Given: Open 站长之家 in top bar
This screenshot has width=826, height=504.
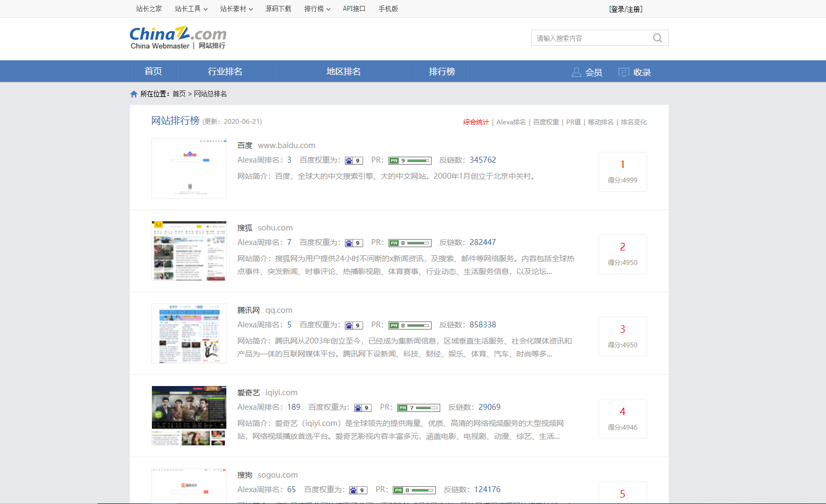Looking at the screenshot, I should tap(149, 9).
